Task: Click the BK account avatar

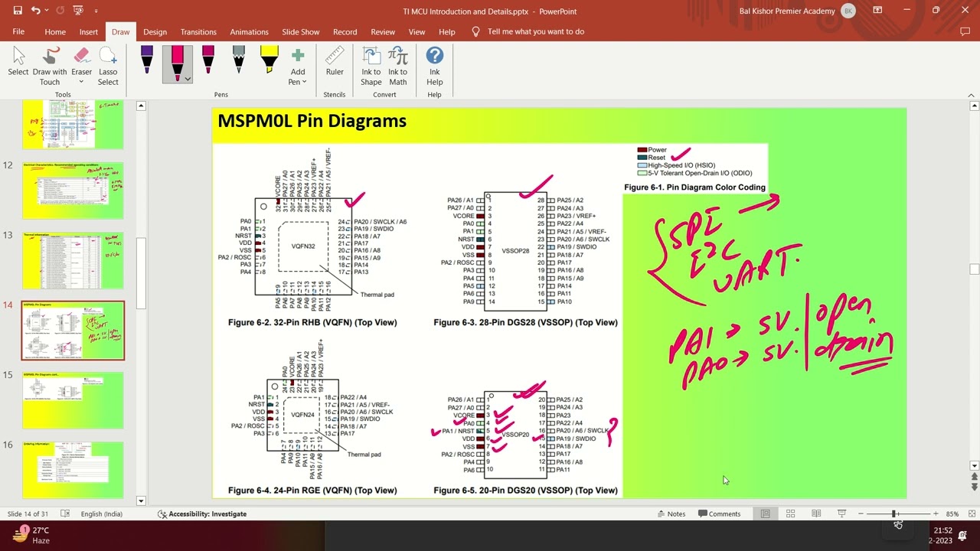Action: tap(848, 11)
